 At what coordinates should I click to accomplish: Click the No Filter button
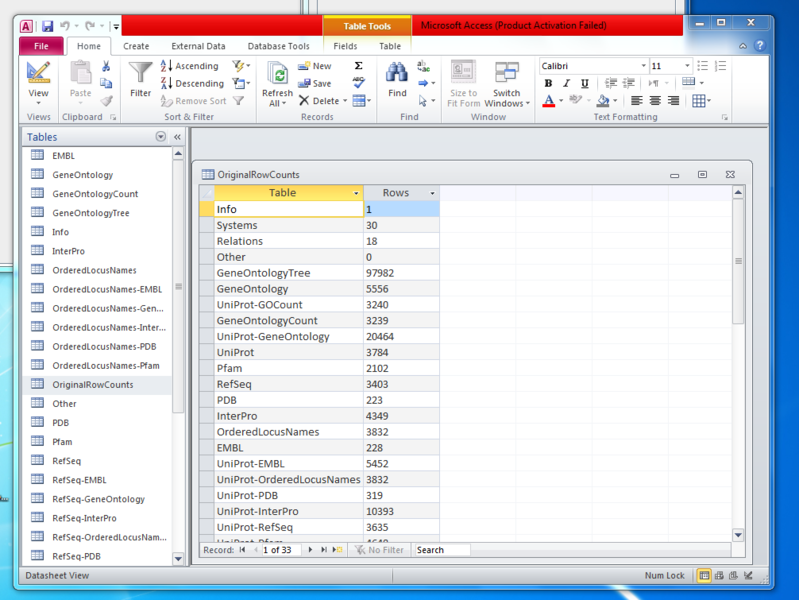(x=379, y=550)
